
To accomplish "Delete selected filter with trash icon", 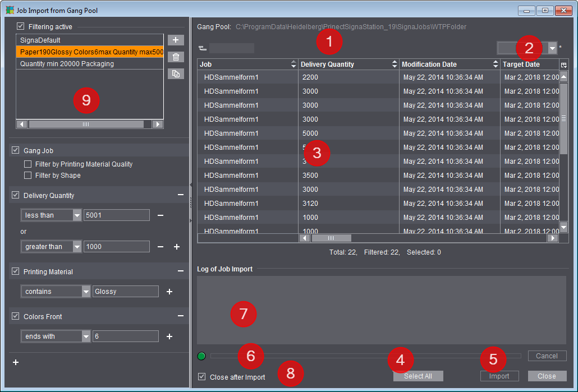I will pos(176,57).
